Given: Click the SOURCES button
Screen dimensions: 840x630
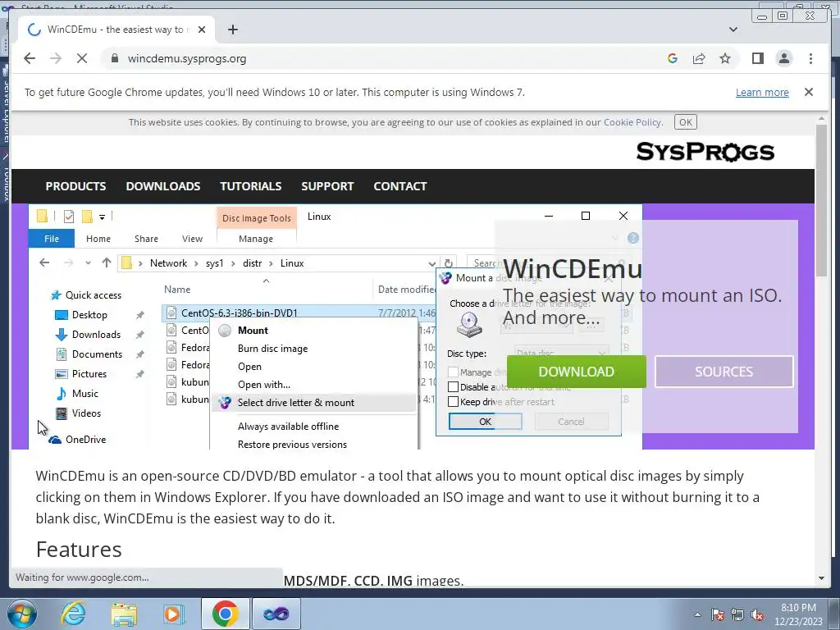Looking at the screenshot, I should click(724, 372).
